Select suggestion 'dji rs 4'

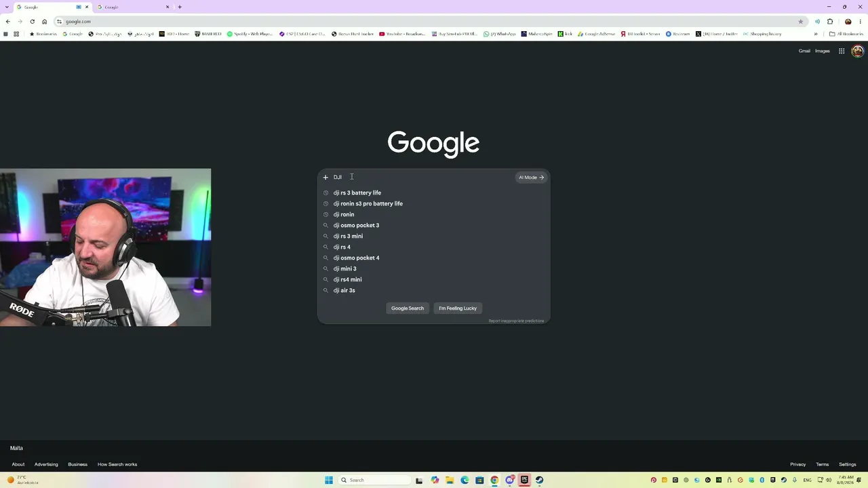pyautogui.click(x=434, y=247)
